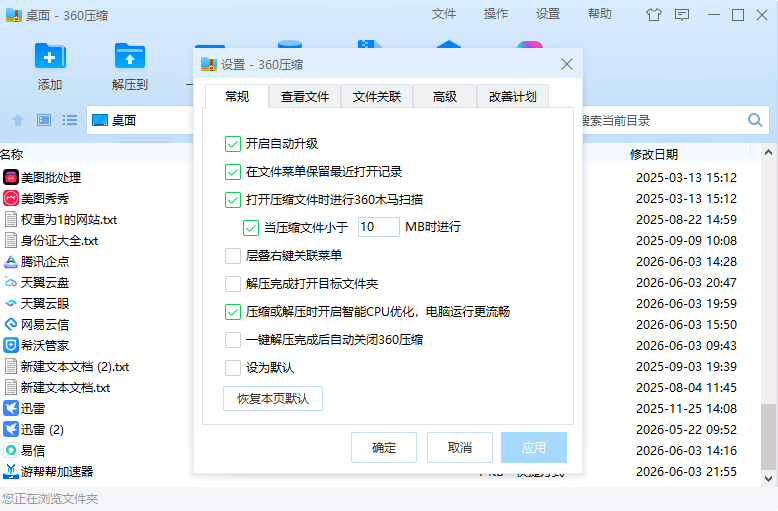Switch to thumbnail view icon
Image resolution: width=778 pixels, height=511 pixels.
click(x=44, y=120)
